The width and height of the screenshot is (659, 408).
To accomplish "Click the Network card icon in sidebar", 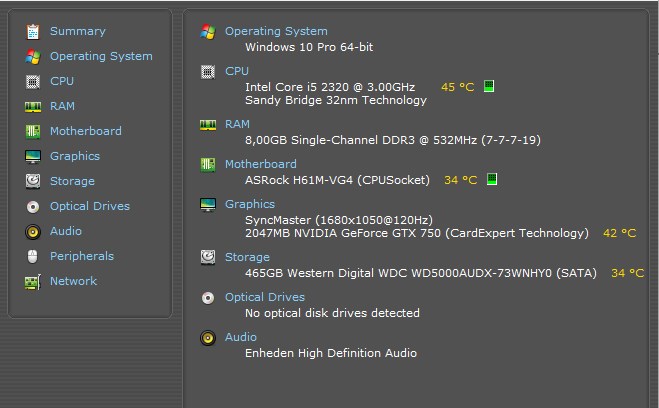I will pyautogui.click(x=33, y=282).
